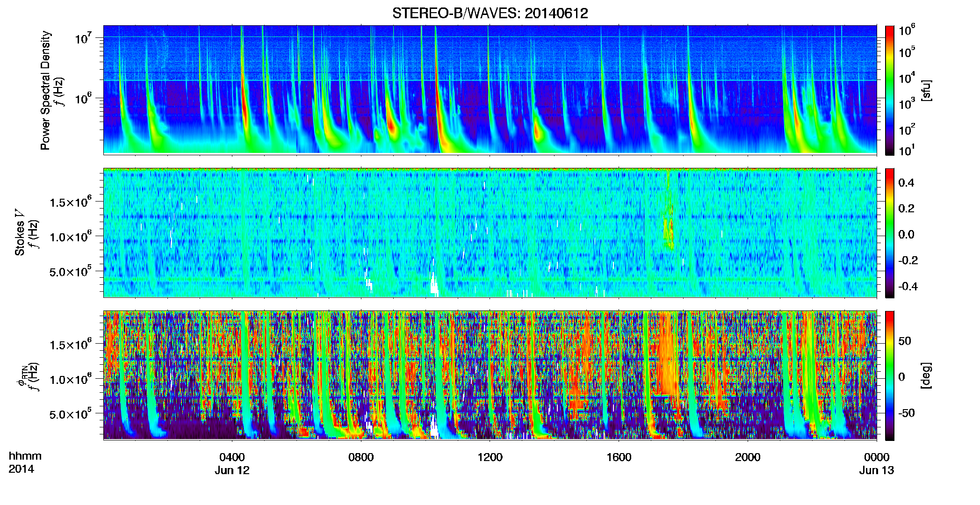This screenshot has height=505, width=980.
Task: Select the Power Spectral Density axis label
Action: tap(45, 90)
